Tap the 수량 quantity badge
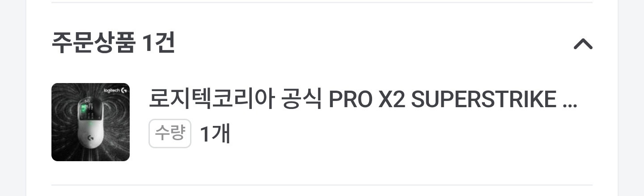 pos(170,133)
